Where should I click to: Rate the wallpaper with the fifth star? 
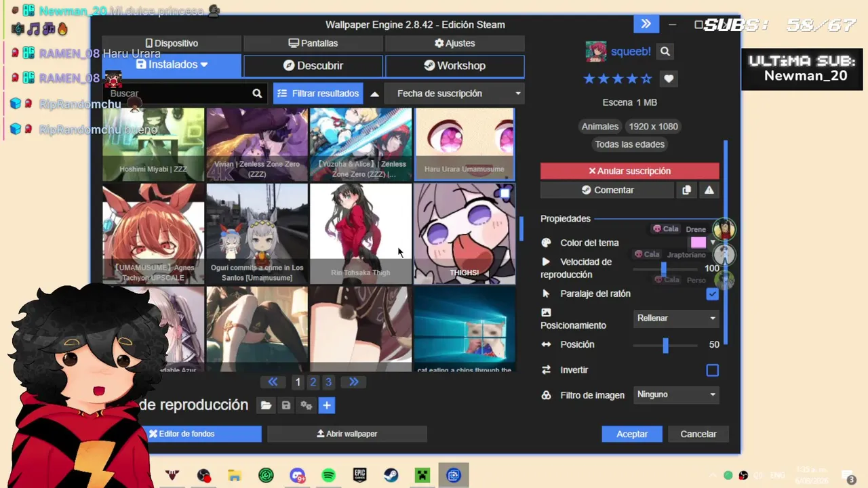point(646,79)
